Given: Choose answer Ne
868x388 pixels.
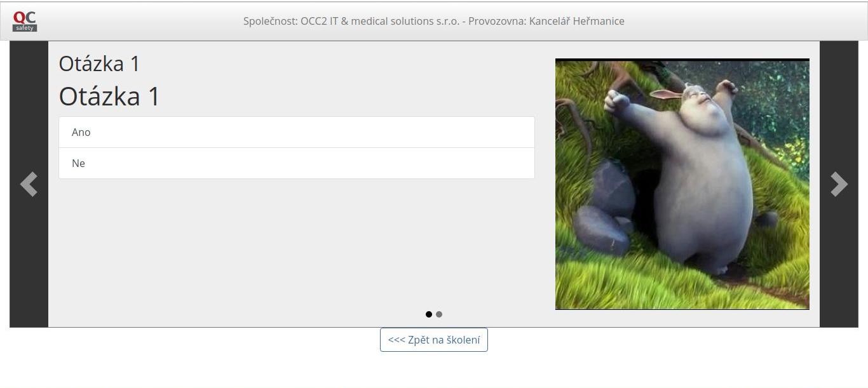Looking at the screenshot, I should (x=297, y=163).
